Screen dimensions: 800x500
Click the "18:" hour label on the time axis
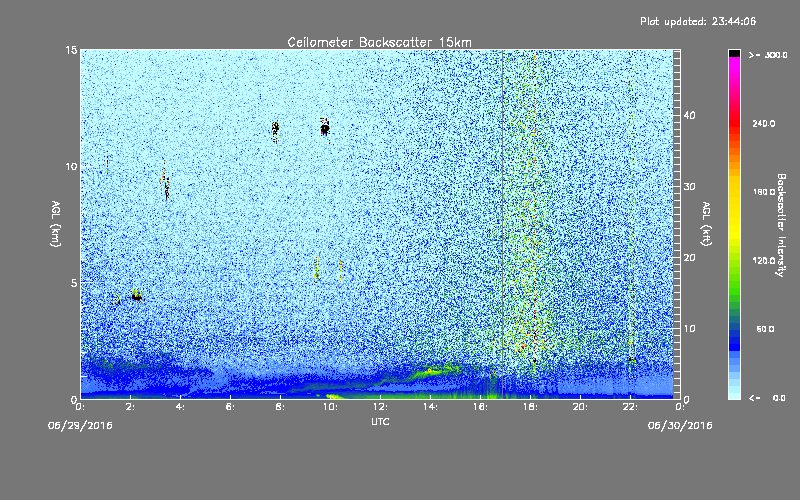click(530, 407)
